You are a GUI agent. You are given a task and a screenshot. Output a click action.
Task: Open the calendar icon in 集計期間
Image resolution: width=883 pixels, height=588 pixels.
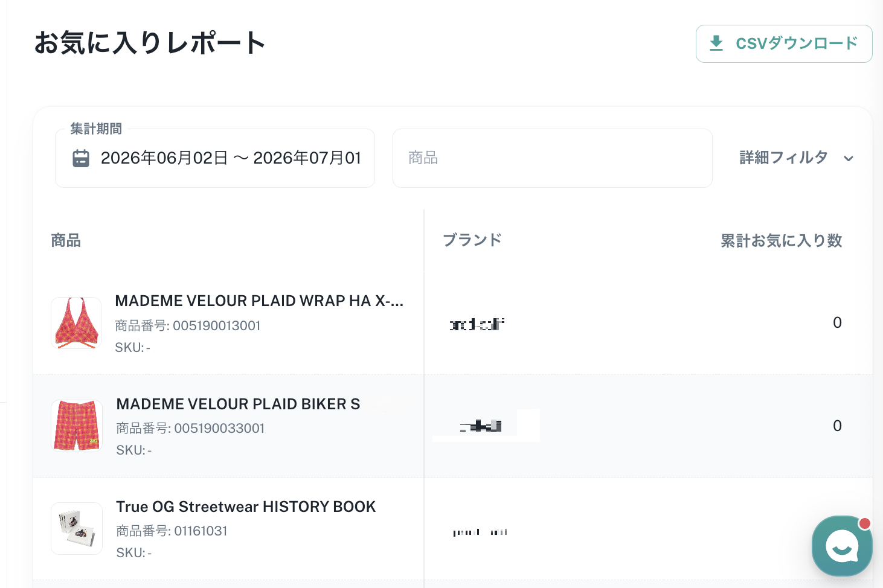[x=81, y=158]
